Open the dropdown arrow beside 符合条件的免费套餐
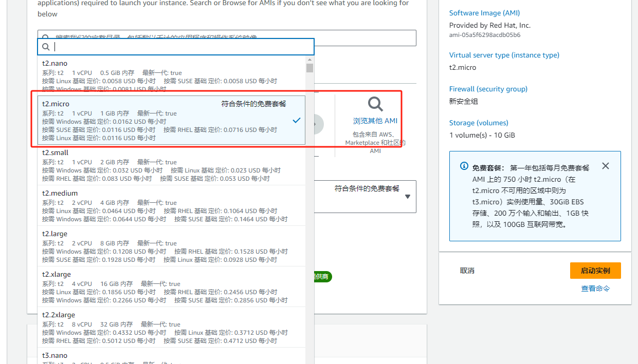This screenshot has width=638, height=364. (408, 197)
